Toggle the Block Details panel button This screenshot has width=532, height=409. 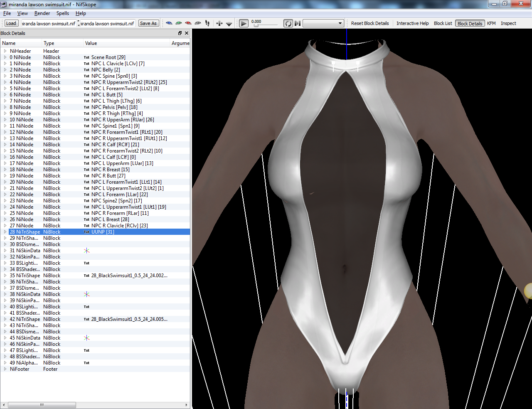(x=470, y=23)
